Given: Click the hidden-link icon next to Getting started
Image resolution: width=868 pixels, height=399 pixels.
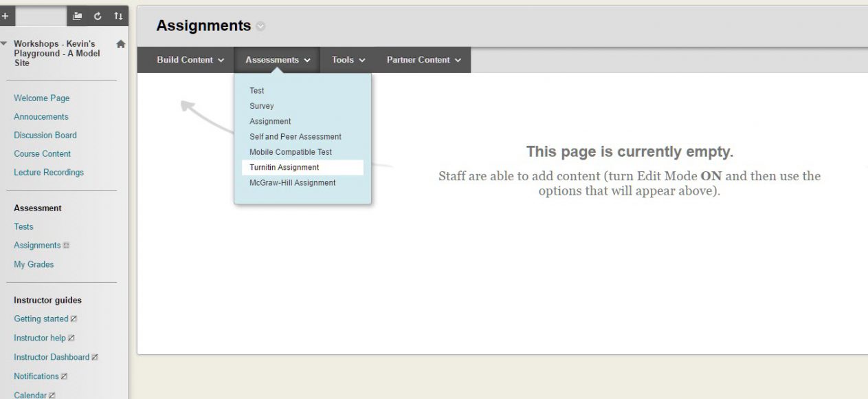Looking at the screenshot, I should (74, 319).
